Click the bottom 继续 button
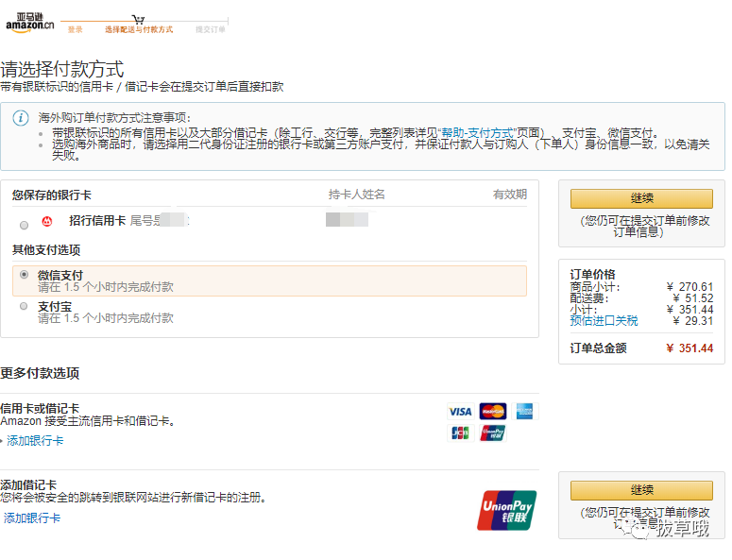 click(641, 490)
